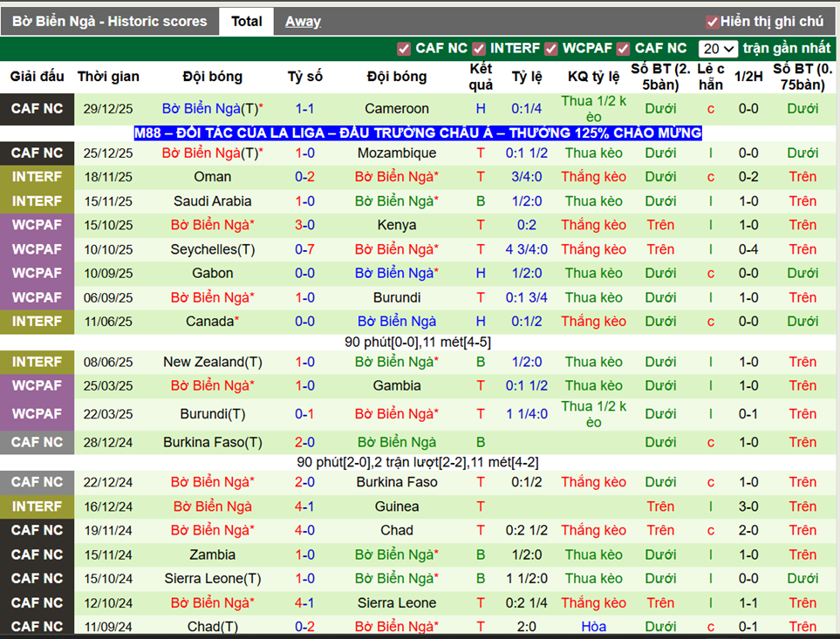
Task: Open the 20 recent matches dropdown
Action: pyautogui.click(x=718, y=49)
